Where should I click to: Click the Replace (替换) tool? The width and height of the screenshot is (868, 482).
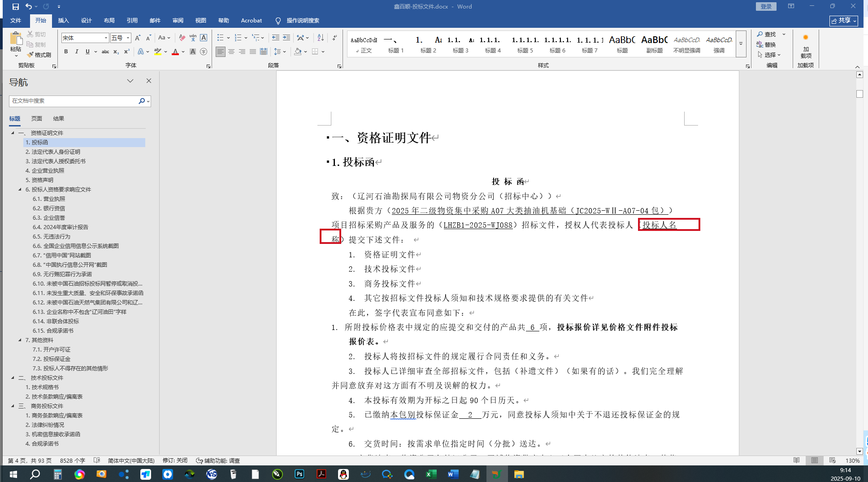coord(766,44)
